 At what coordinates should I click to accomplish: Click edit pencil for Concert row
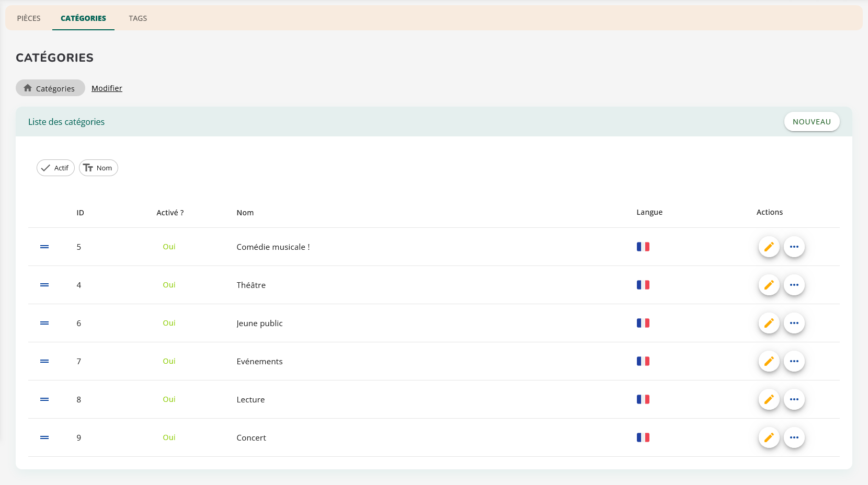pyautogui.click(x=769, y=437)
